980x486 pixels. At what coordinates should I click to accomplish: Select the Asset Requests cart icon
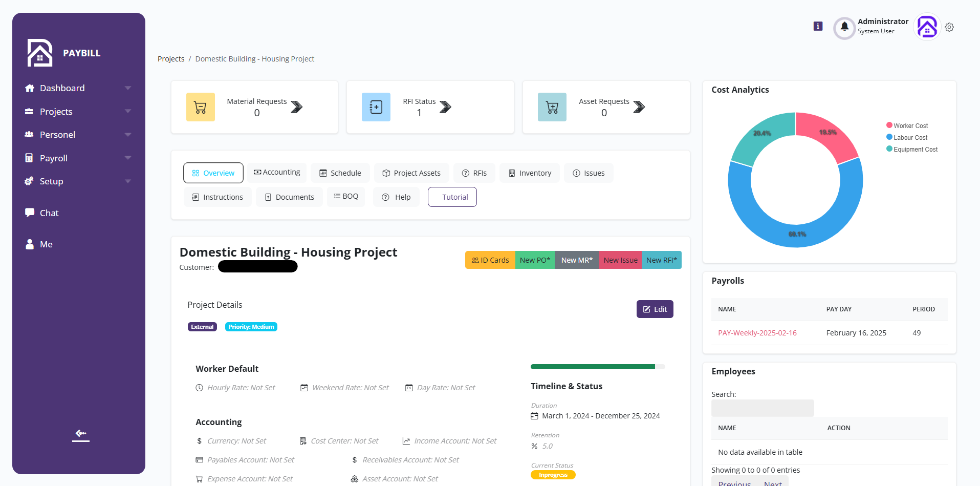[552, 107]
